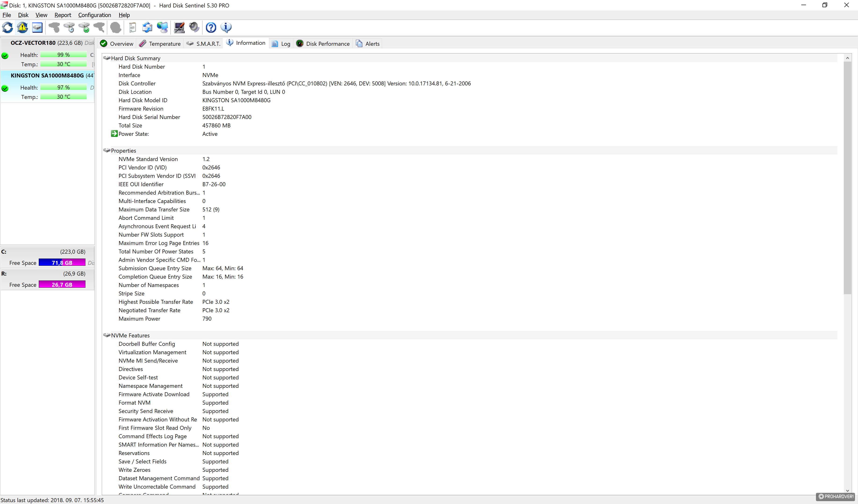The width and height of the screenshot is (858, 504).
Task: Open the File menu
Action: click(7, 15)
